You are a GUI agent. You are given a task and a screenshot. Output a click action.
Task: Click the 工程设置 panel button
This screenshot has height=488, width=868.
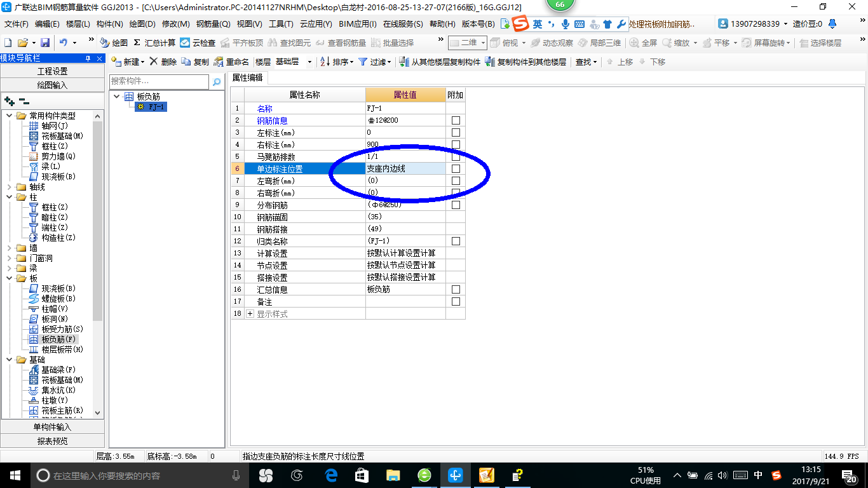point(52,71)
